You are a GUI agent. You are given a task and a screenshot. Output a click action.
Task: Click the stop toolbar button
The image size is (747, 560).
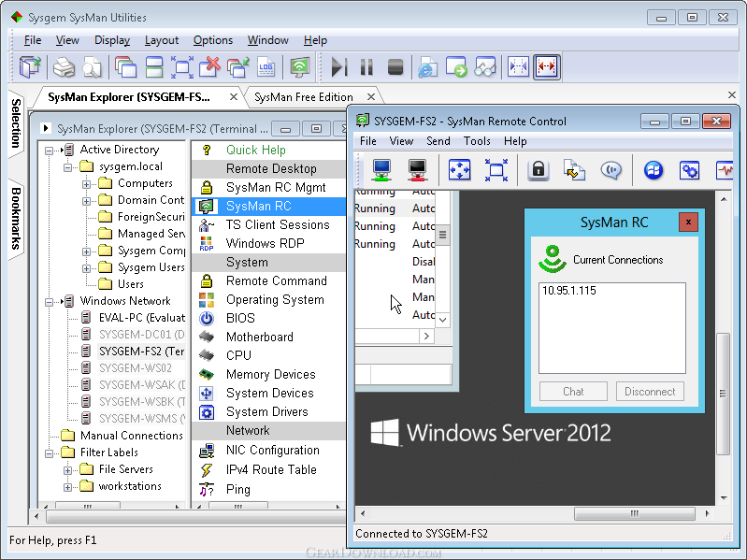[x=395, y=67]
